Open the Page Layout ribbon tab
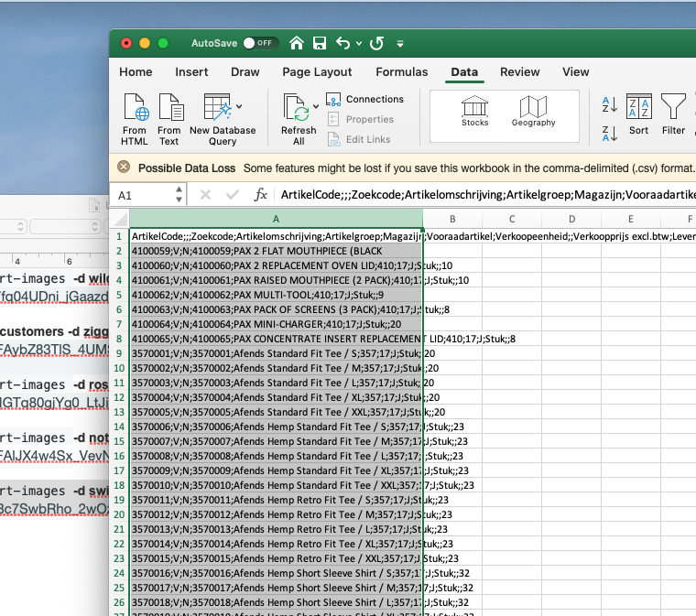The image size is (696, 616). pos(317,71)
